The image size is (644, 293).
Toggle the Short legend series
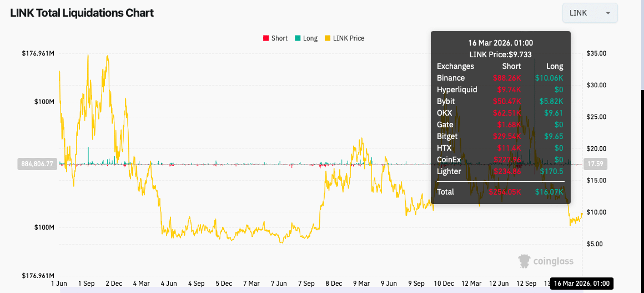pos(275,38)
